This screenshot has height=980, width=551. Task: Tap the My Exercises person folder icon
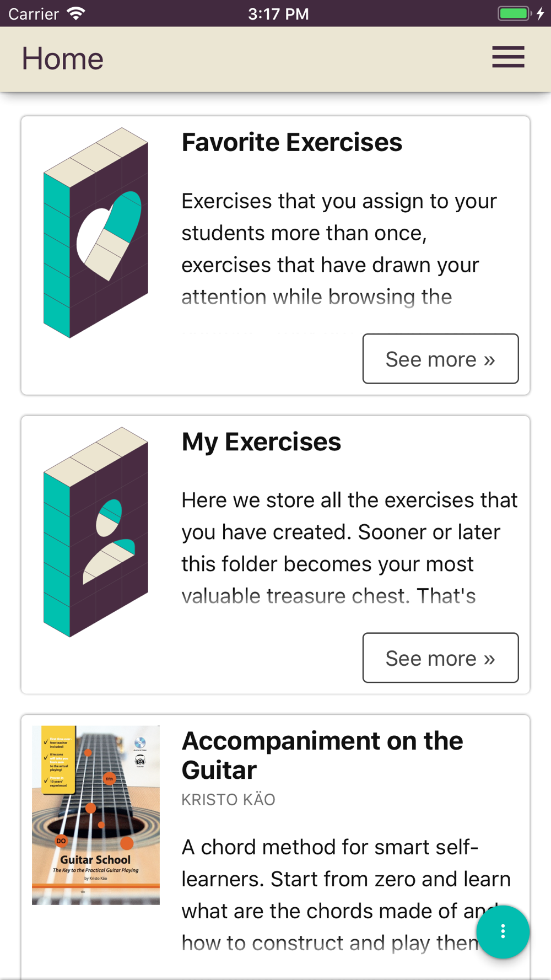[x=96, y=532]
